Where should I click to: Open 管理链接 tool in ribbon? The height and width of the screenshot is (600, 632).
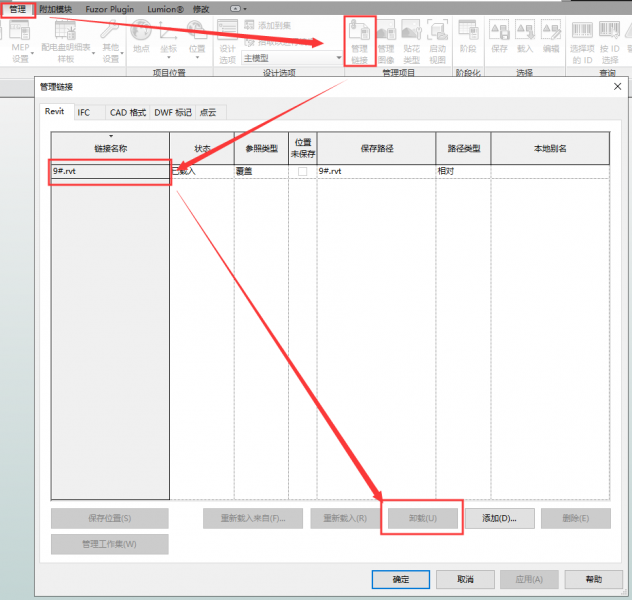(360, 42)
